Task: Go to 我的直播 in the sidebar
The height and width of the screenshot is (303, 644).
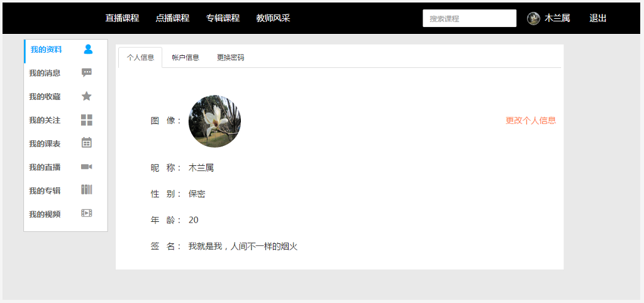Action: (45, 167)
